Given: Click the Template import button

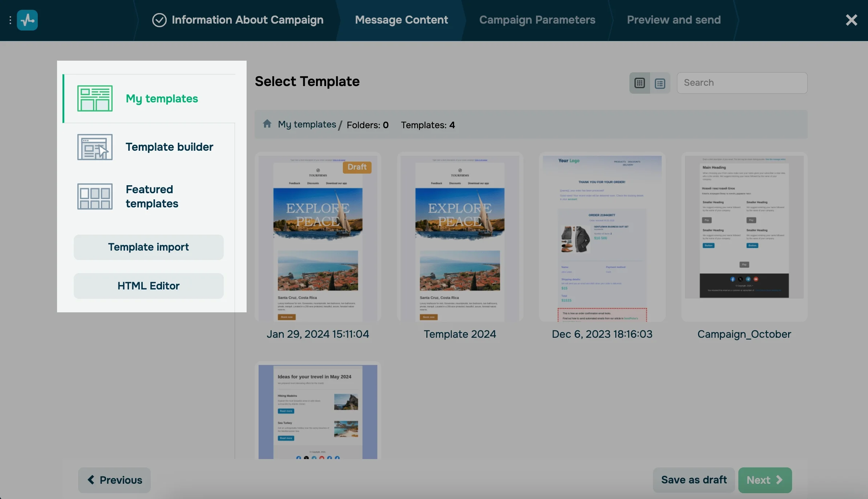Looking at the screenshot, I should pos(148,247).
